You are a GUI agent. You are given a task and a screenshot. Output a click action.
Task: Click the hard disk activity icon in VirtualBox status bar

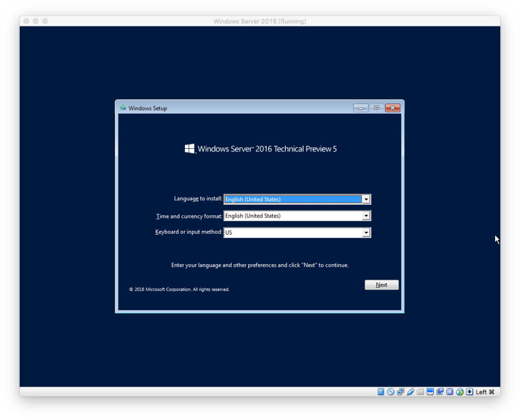381,392
